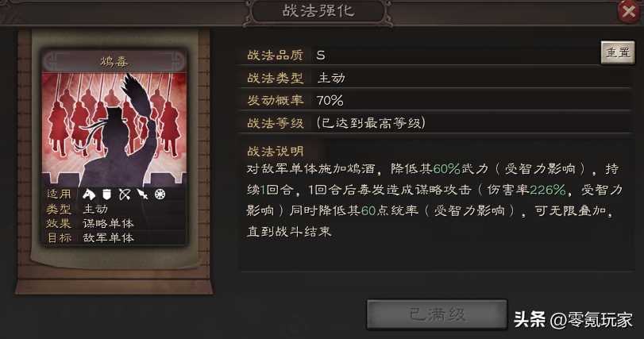Click the archer bow troop icon
This screenshot has height=339, width=644.
(125, 195)
